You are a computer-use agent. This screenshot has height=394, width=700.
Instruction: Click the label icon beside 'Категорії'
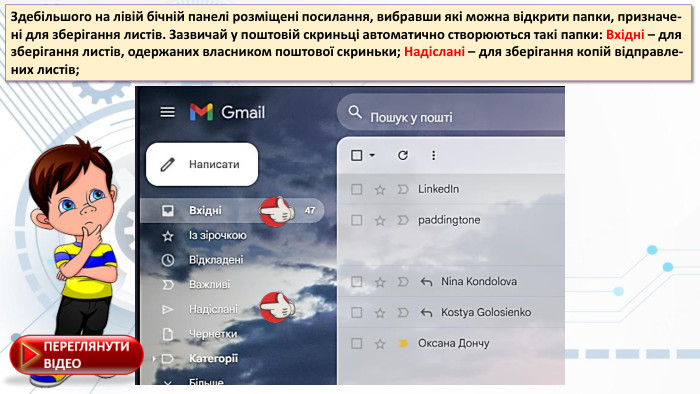167,358
